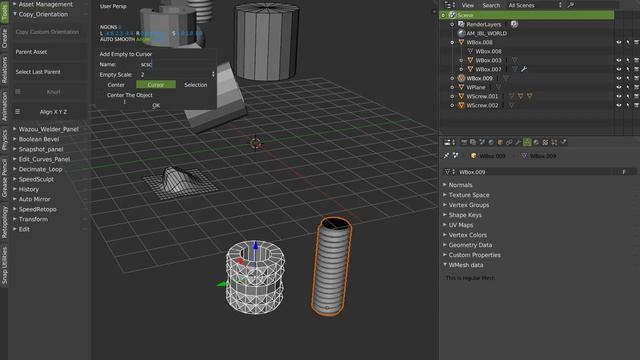Open the Object properties tab icon

click(500, 142)
